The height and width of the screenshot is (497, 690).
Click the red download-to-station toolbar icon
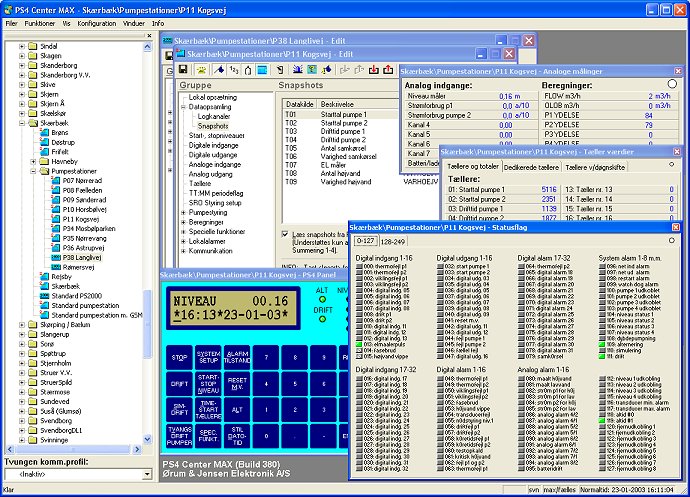[374, 70]
